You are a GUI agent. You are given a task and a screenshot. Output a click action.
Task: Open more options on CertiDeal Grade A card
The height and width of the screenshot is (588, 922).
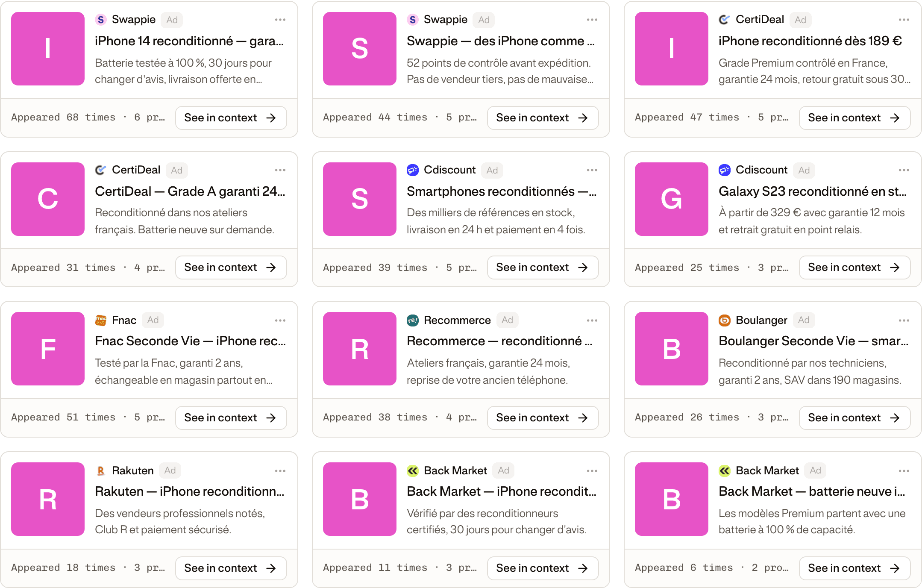pyautogui.click(x=280, y=170)
